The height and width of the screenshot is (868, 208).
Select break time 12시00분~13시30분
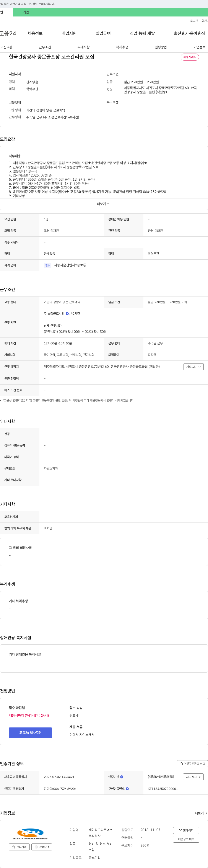pos(58,343)
